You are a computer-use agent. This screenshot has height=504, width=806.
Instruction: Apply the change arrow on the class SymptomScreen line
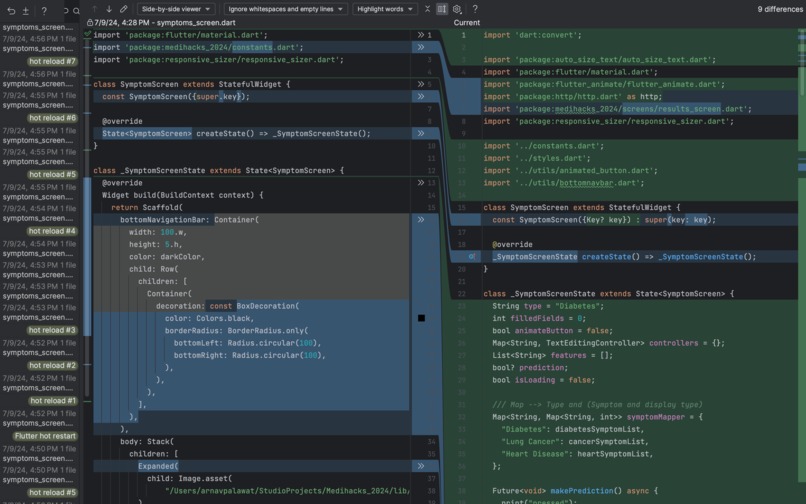421,84
